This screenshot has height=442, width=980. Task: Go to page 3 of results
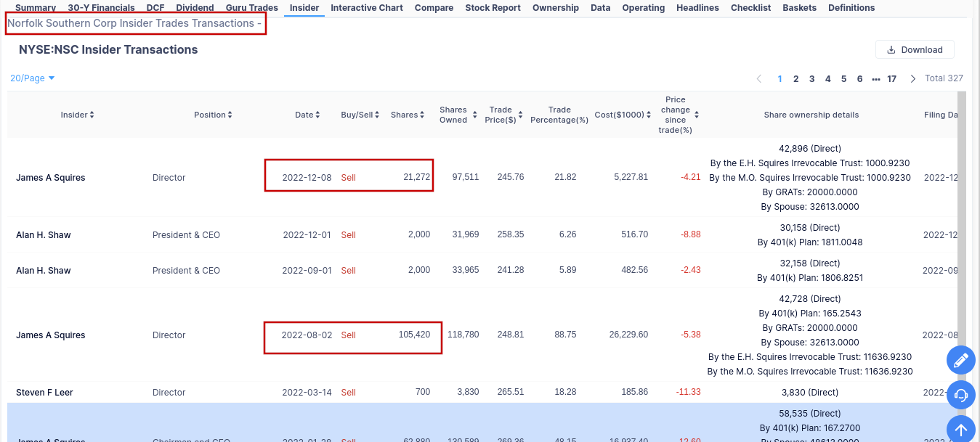click(812, 78)
